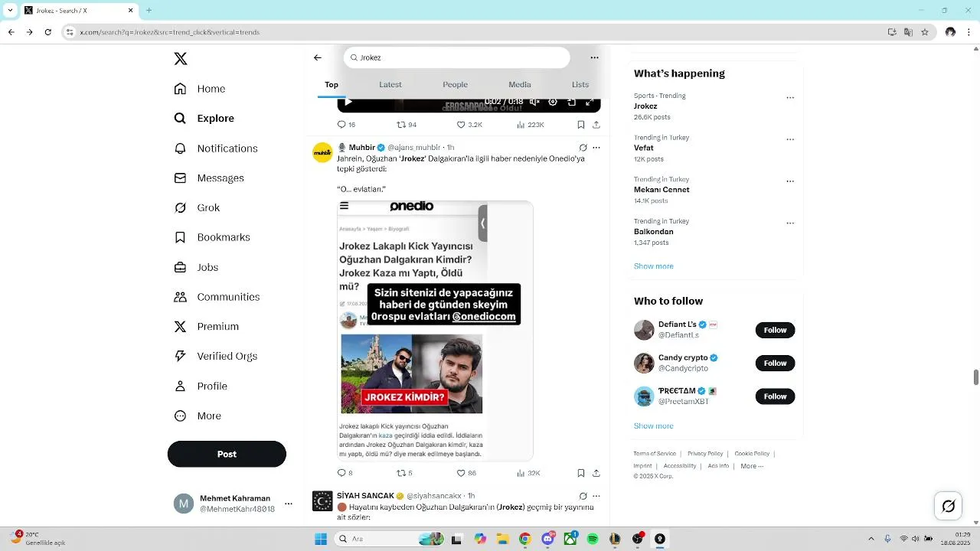Click the Post button

tap(227, 454)
